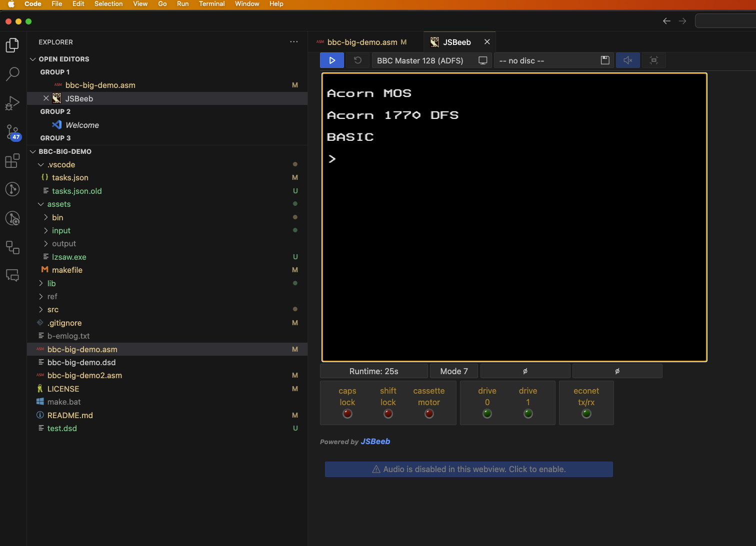Switch to the bbc-big-demo.asm tab
Image resolution: width=756 pixels, height=546 pixels.
click(366, 42)
